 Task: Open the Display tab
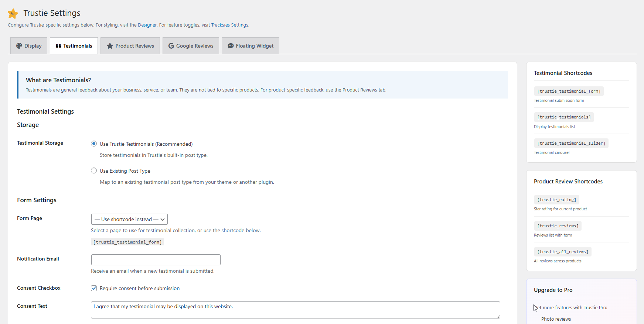click(x=29, y=46)
